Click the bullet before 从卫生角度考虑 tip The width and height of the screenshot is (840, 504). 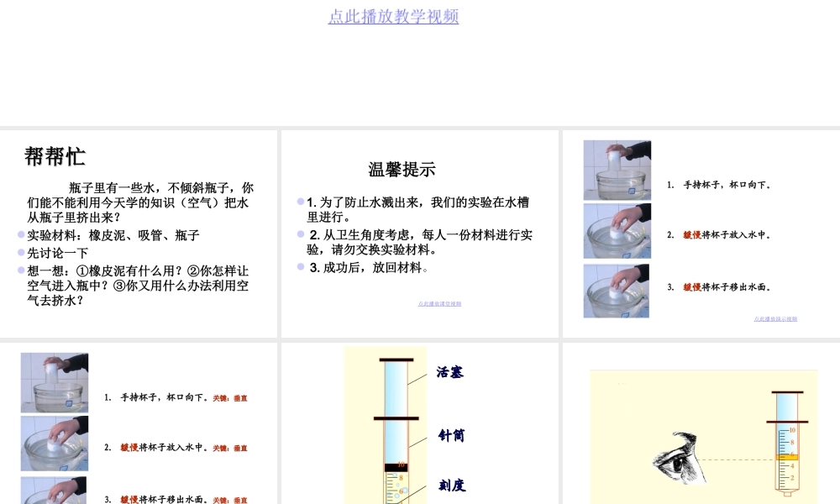299,234
